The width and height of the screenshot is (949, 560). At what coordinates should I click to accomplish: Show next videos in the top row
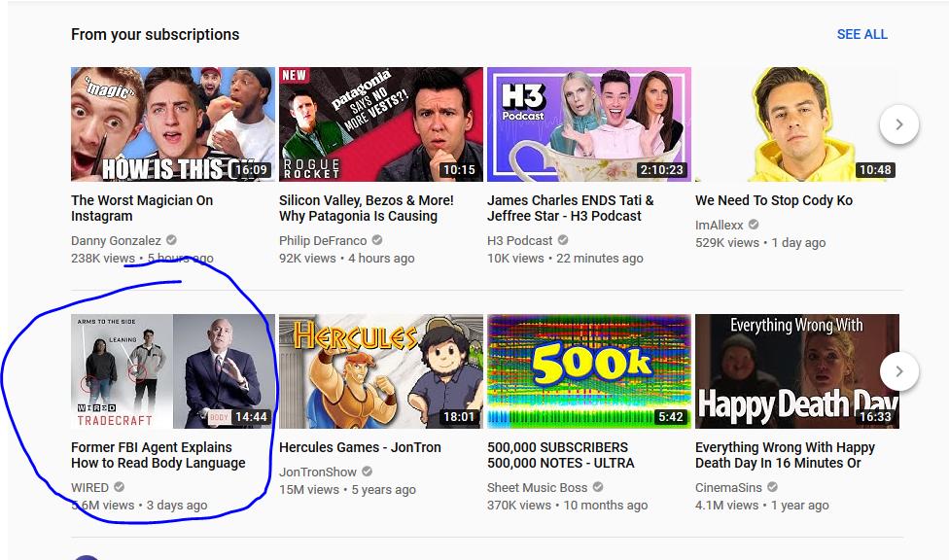click(898, 124)
